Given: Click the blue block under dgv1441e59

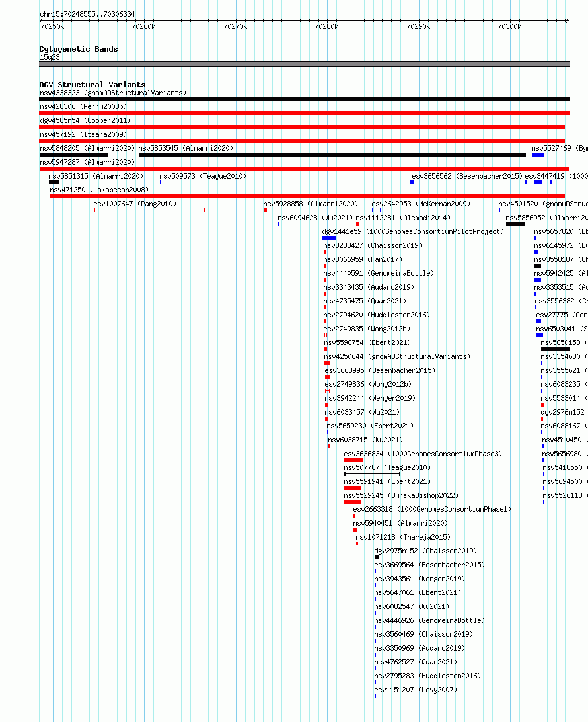Looking at the screenshot, I should point(329,238).
